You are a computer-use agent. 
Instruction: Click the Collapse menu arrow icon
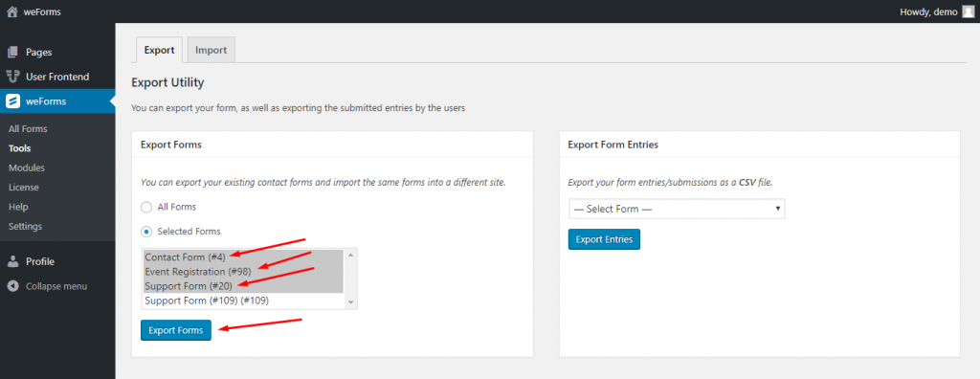[13, 286]
